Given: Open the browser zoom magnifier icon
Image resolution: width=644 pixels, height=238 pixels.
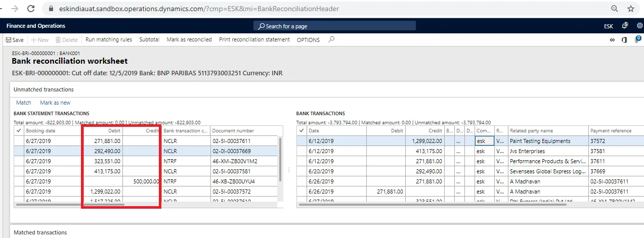Looking at the screenshot, I should [614, 9].
